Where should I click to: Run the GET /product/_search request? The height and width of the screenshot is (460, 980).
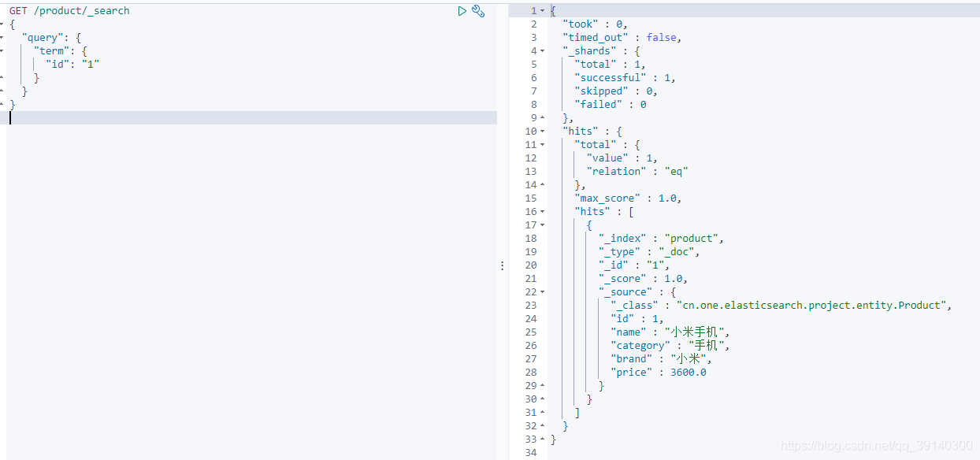(x=462, y=11)
